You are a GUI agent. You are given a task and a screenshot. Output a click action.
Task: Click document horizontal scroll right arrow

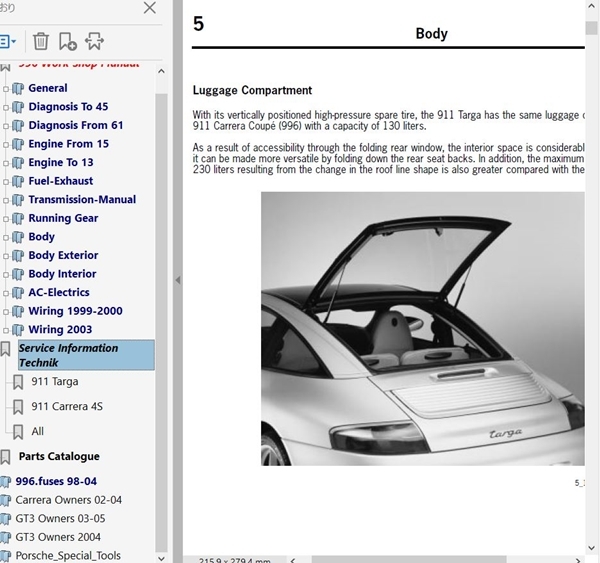pyautogui.click(x=579, y=560)
